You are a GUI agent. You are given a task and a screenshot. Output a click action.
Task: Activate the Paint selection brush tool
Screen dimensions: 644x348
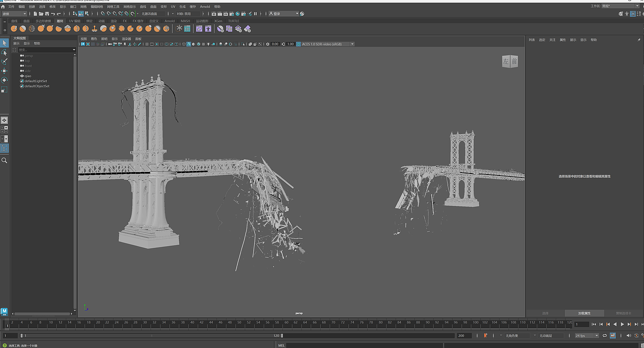pyautogui.click(x=4, y=61)
